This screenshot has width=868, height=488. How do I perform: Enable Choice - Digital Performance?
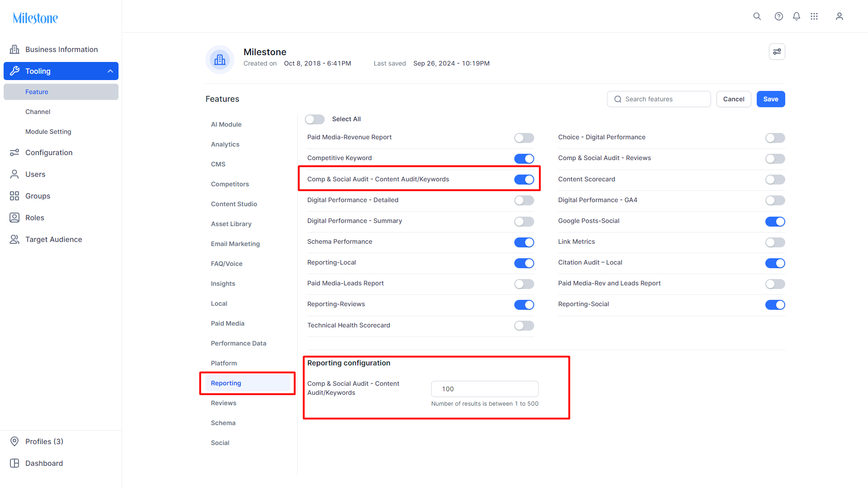(775, 137)
